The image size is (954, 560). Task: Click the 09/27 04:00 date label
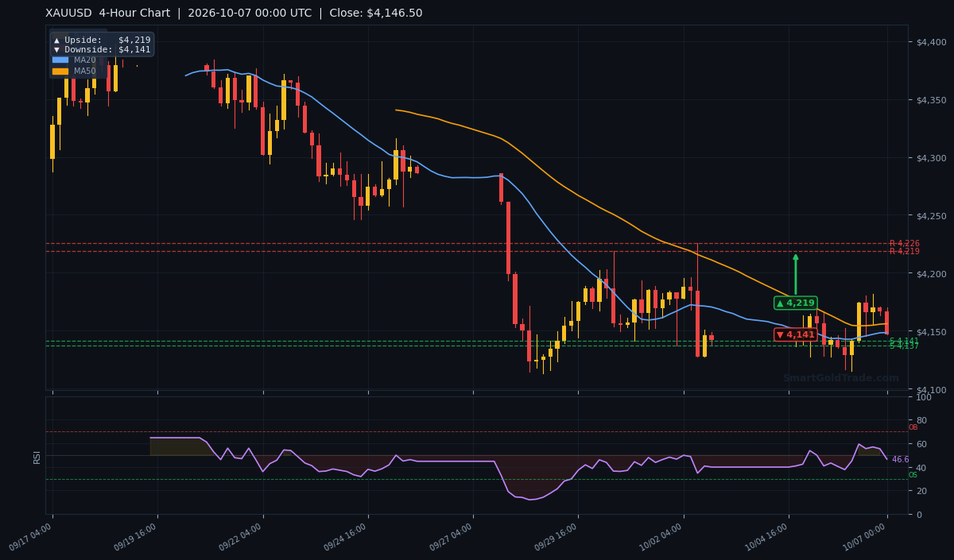pos(450,537)
